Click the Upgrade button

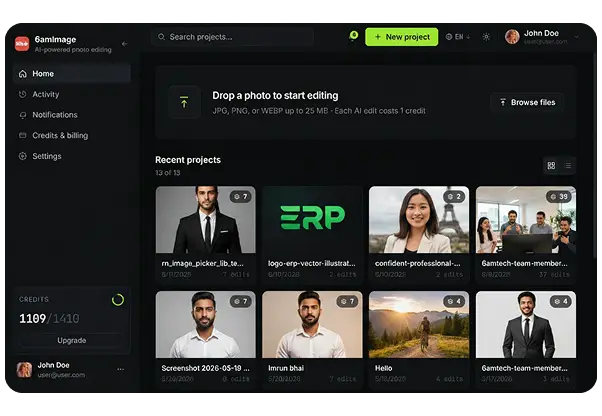pos(72,340)
